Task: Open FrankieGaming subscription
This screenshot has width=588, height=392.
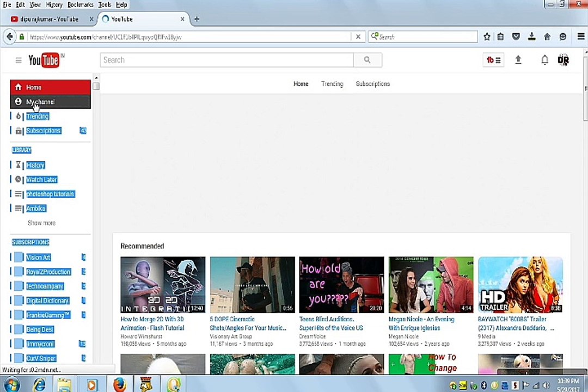Action: click(48, 315)
